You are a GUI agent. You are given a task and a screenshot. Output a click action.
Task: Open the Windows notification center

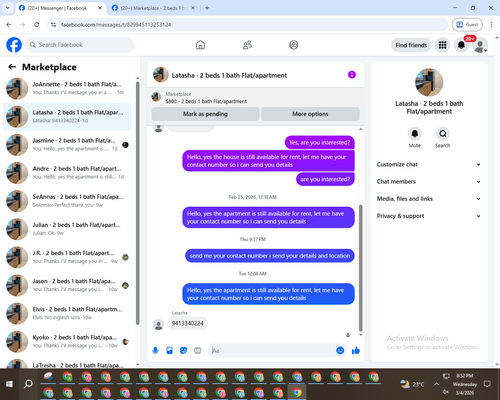[x=487, y=384]
